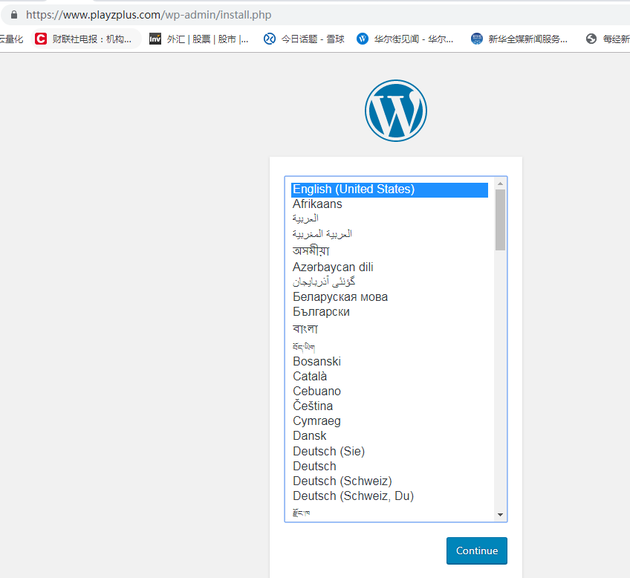Pick Català from the language list

click(310, 376)
